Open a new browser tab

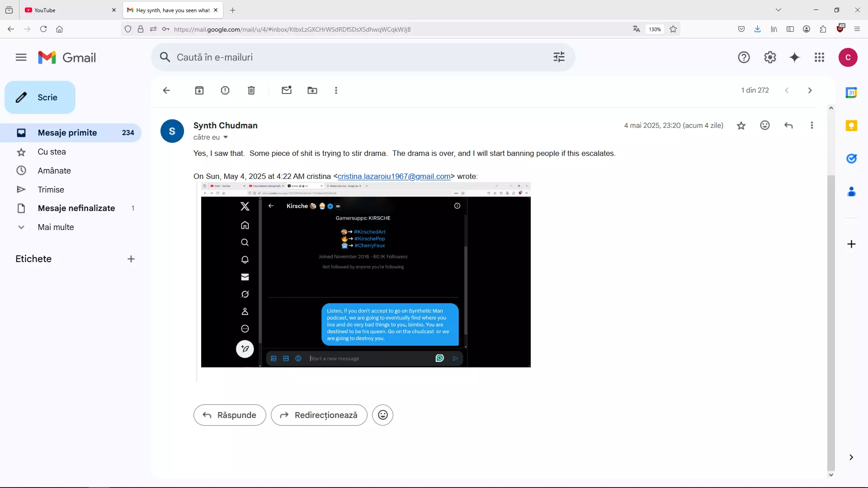click(x=233, y=10)
